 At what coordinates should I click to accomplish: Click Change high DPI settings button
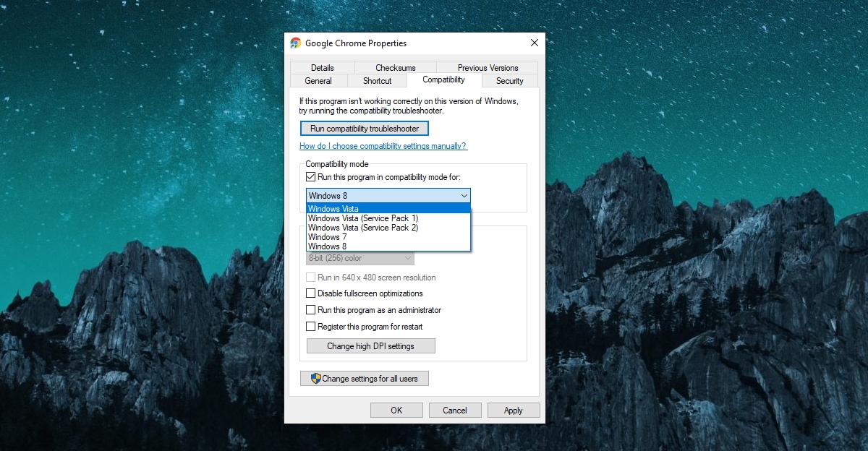[x=371, y=346]
